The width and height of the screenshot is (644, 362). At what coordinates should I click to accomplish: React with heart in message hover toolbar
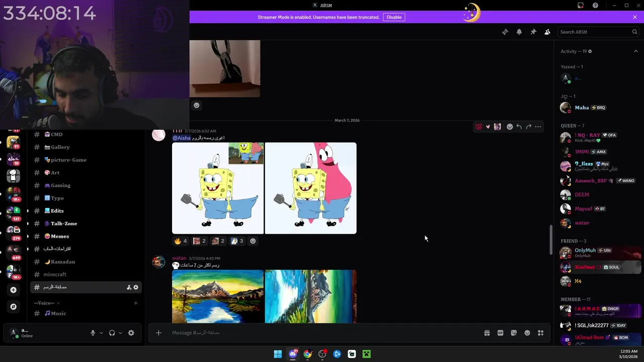pyautogui.click(x=488, y=127)
